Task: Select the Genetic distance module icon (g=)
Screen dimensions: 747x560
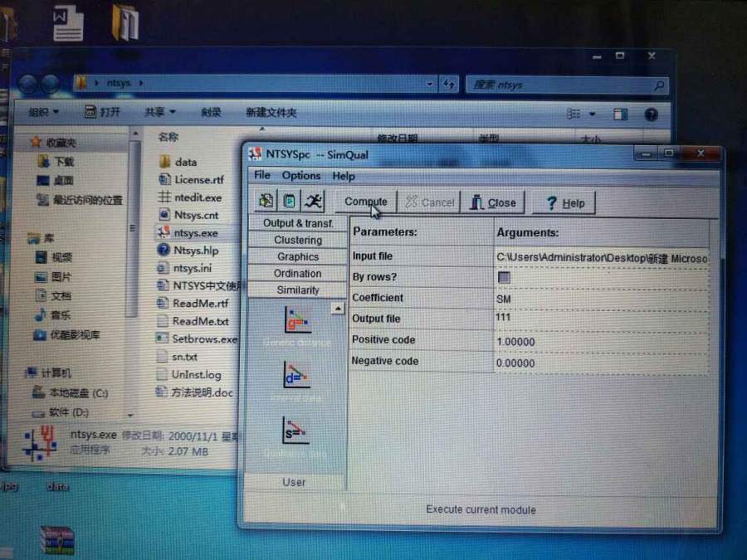Action: pos(297,320)
